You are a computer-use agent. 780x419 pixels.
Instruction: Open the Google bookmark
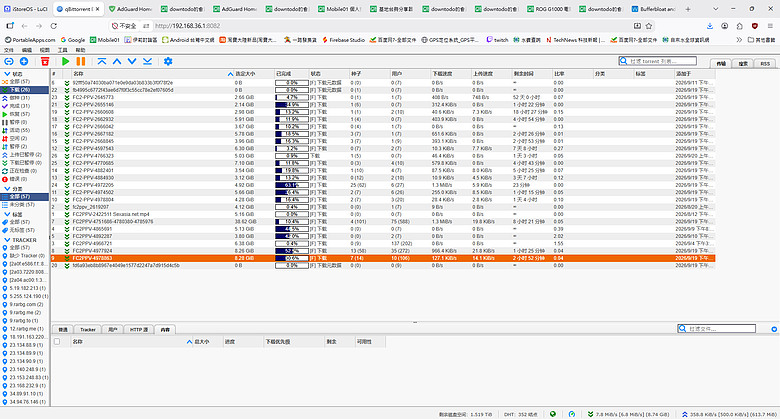[x=73, y=40]
